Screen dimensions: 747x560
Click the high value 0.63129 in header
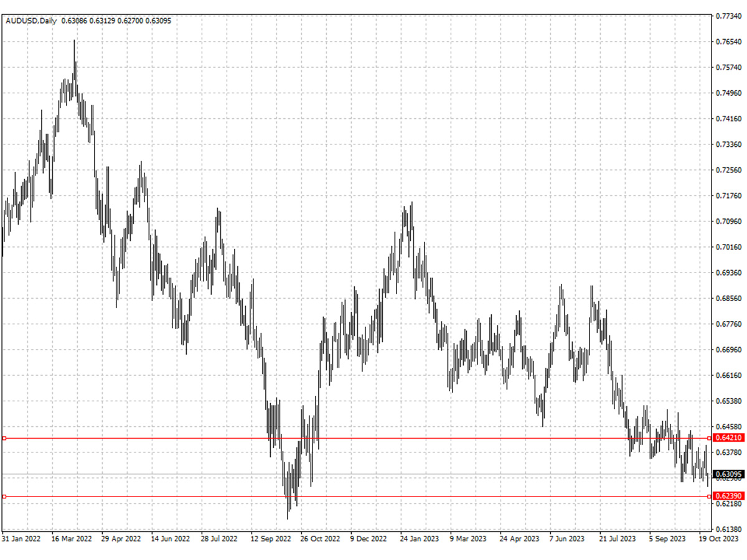point(102,21)
